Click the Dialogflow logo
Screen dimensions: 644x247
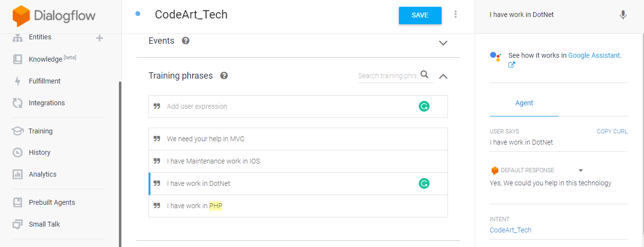coord(54,16)
